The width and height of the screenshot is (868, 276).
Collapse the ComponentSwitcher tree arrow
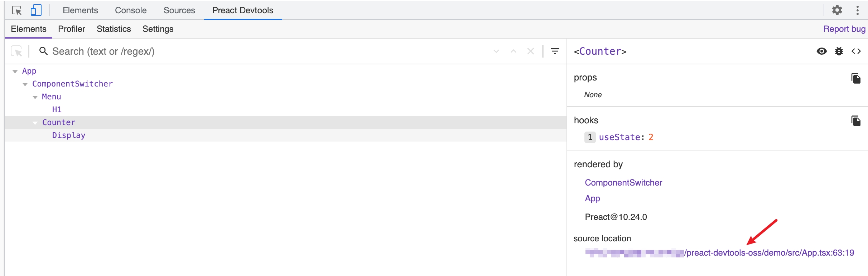click(x=25, y=84)
